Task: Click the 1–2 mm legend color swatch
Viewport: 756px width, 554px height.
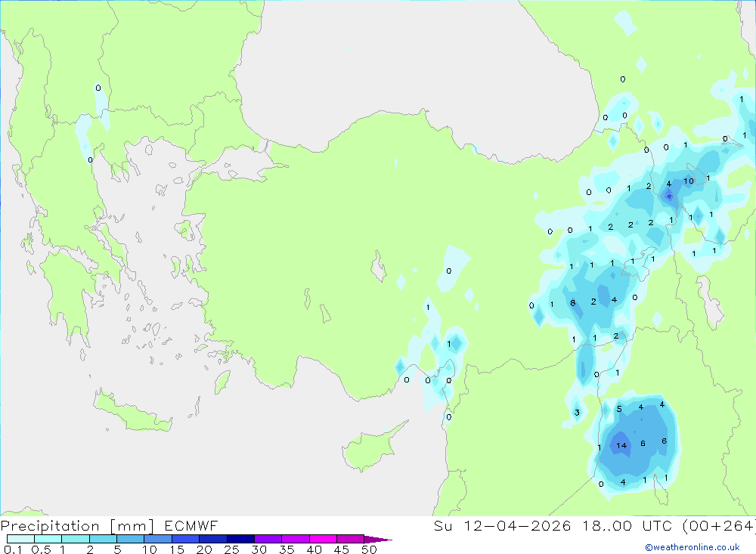Action: [75, 539]
